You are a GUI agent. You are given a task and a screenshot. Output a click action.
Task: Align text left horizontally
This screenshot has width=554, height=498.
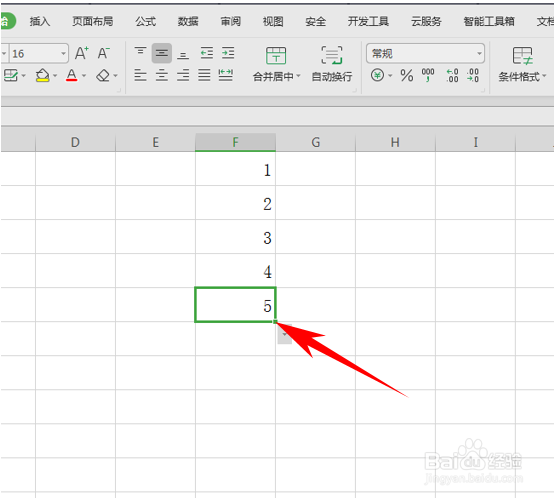pyautogui.click(x=140, y=75)
